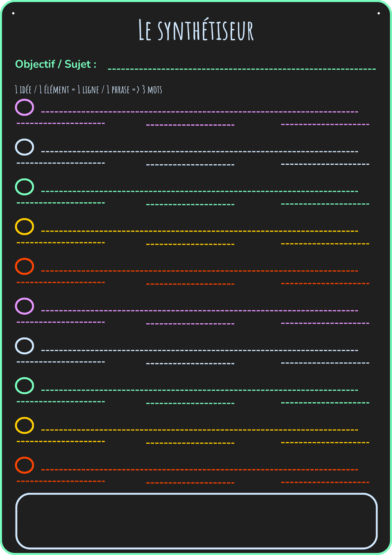Click the long dashed line beside first green circle
392x555 pixels.
[200, 191]
